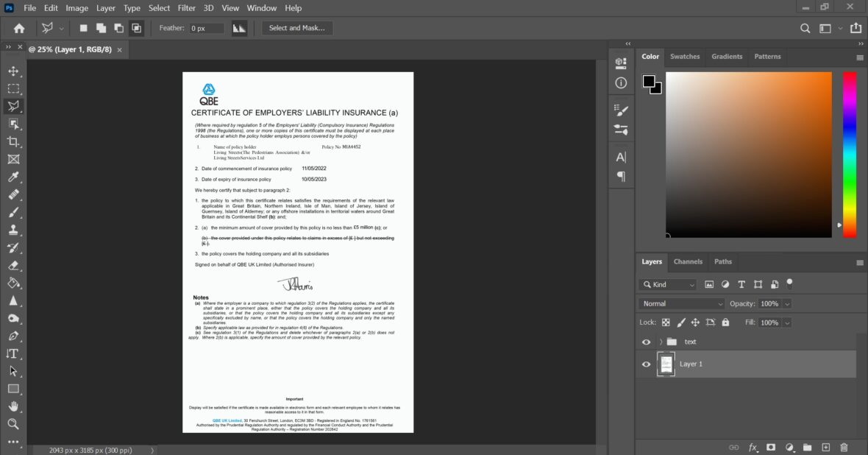The height and width of the screenshot is (455, 868).
Task: Select the Move tool
Action: pos(13,71)
